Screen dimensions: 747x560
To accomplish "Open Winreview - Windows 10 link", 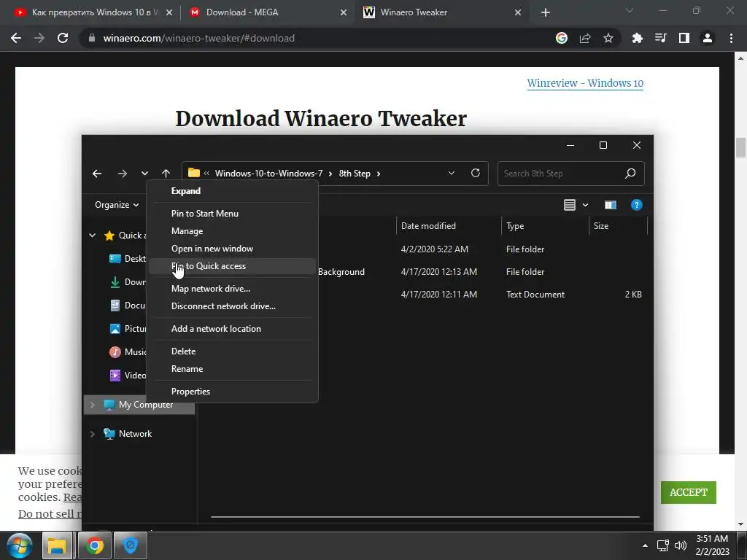I will (585, 83).
